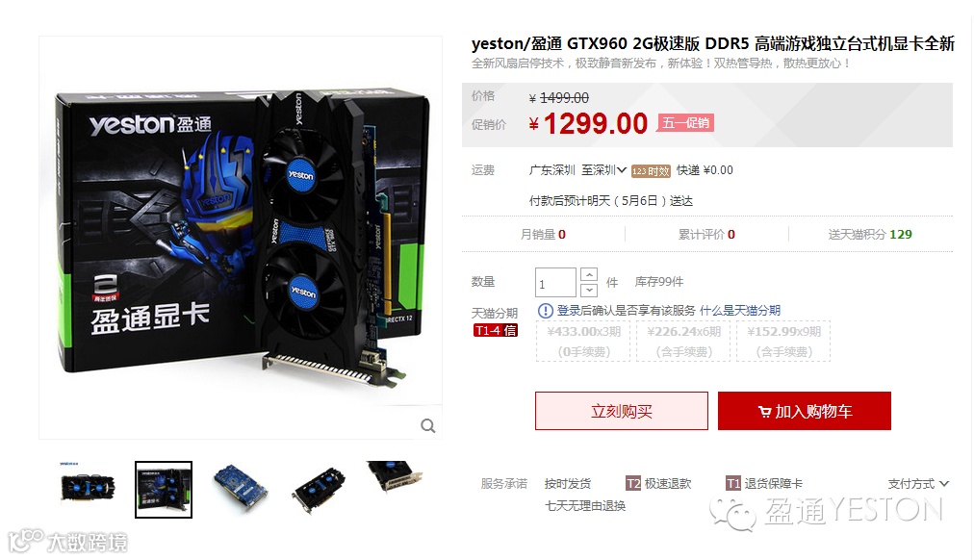Viewport: 974px width, 560px height.
Task: Add item via 加入购物车 button
Action: click(805, 410)
